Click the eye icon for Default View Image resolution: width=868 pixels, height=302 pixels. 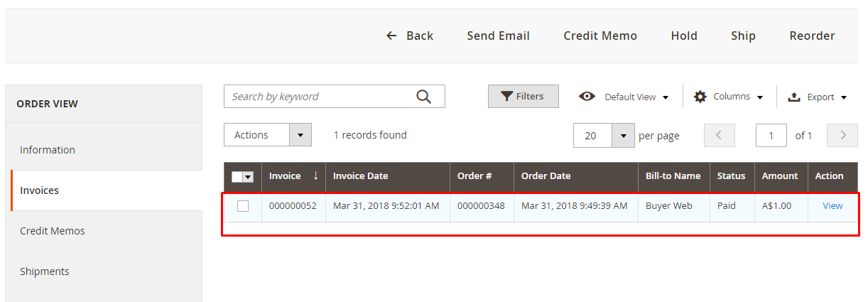pos(587,97)
